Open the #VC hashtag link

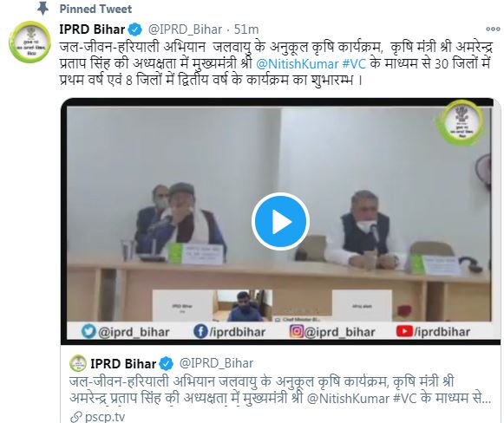point(354,63)
